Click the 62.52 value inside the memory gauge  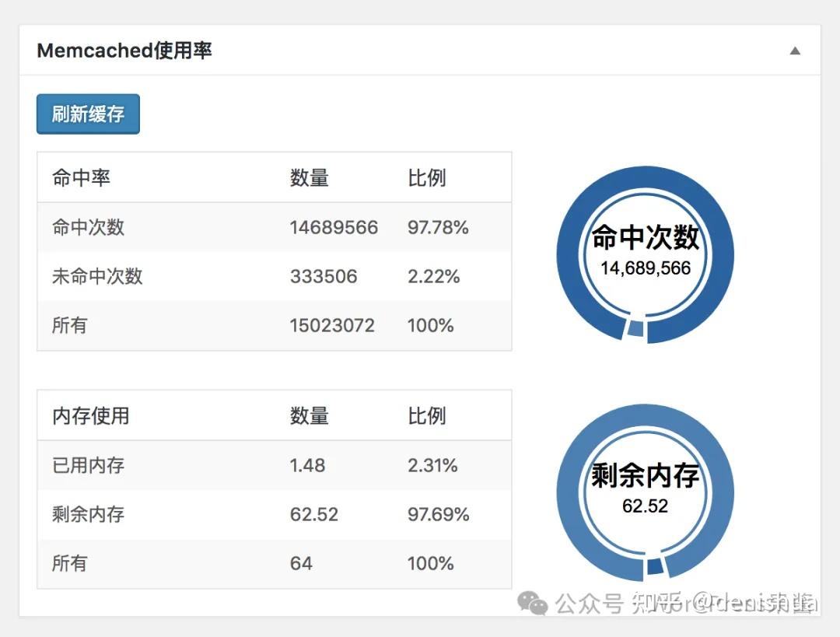coord(645,506)
